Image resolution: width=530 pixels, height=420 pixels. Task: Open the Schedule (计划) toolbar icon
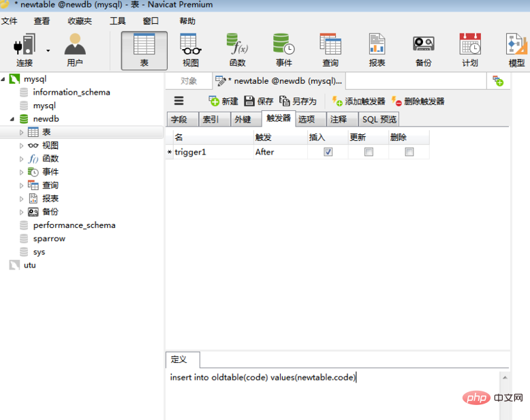click(x=470, y=50)
